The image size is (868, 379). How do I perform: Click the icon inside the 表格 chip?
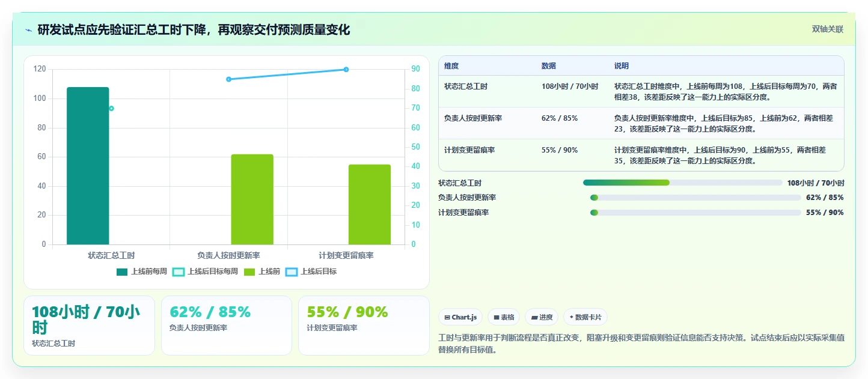pyautogui.click(x=497, y=317)
